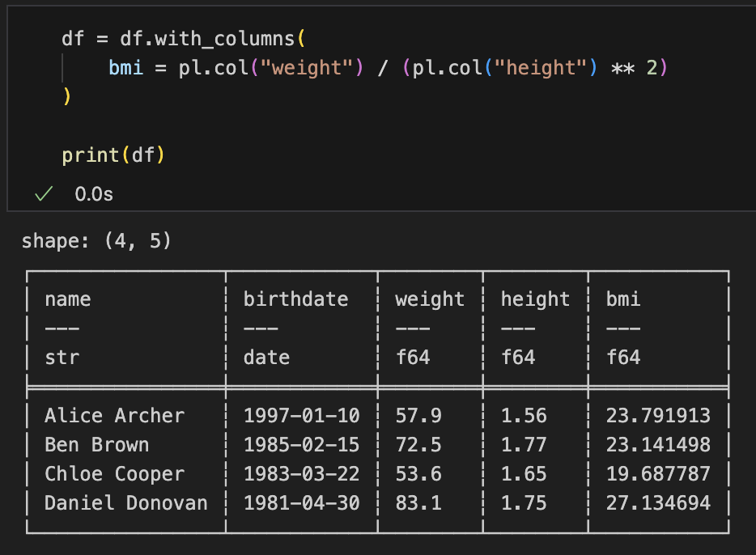756x555 pixels.
Task: Click the Chloe Cooper name cell
Action: click(x=114, y=474)
